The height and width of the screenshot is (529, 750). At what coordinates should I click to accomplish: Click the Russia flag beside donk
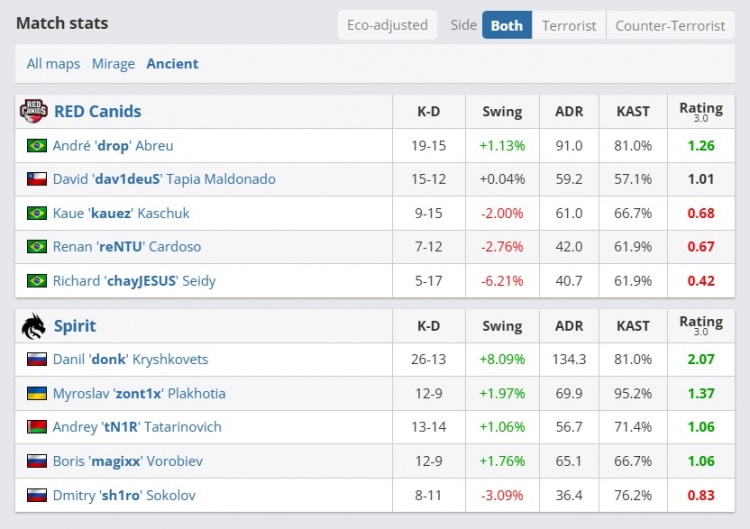(37, 359)
